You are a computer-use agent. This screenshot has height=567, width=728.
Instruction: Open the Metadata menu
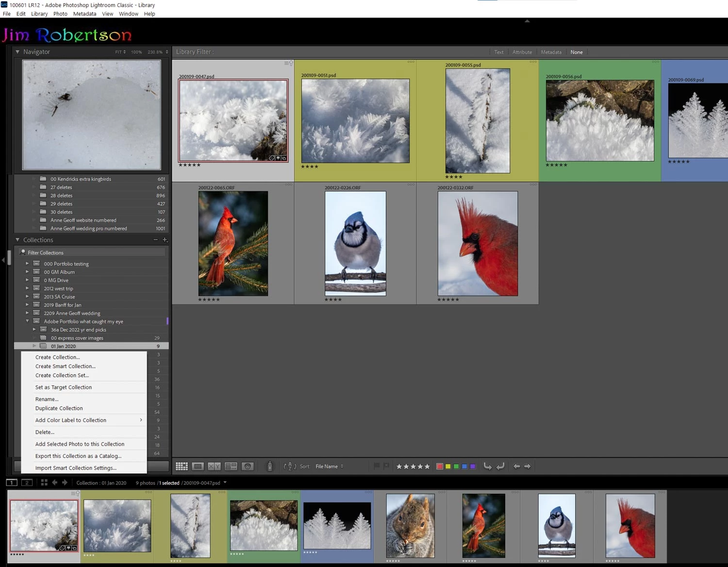[x=84, y=14]
